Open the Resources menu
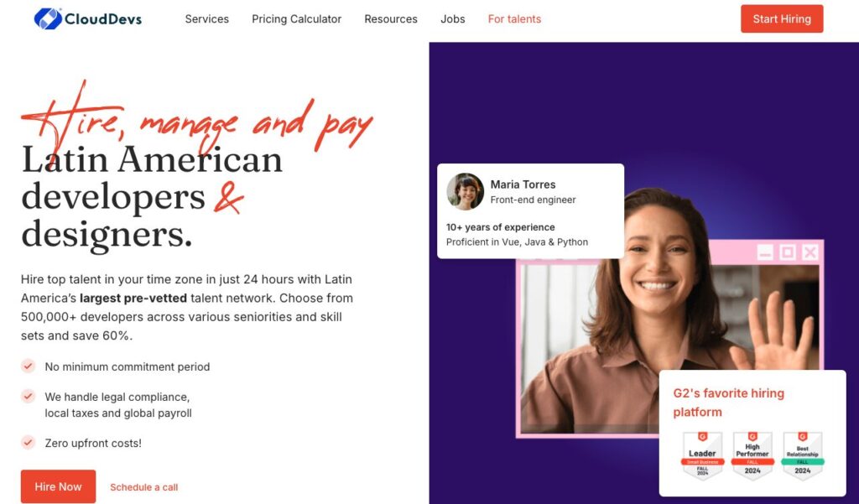 [391, 19]
